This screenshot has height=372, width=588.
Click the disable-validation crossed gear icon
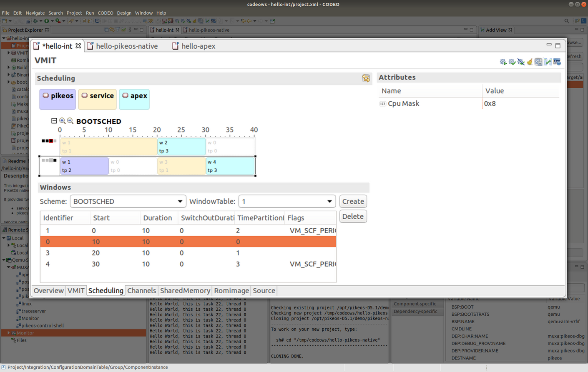[x=521, y=61]
